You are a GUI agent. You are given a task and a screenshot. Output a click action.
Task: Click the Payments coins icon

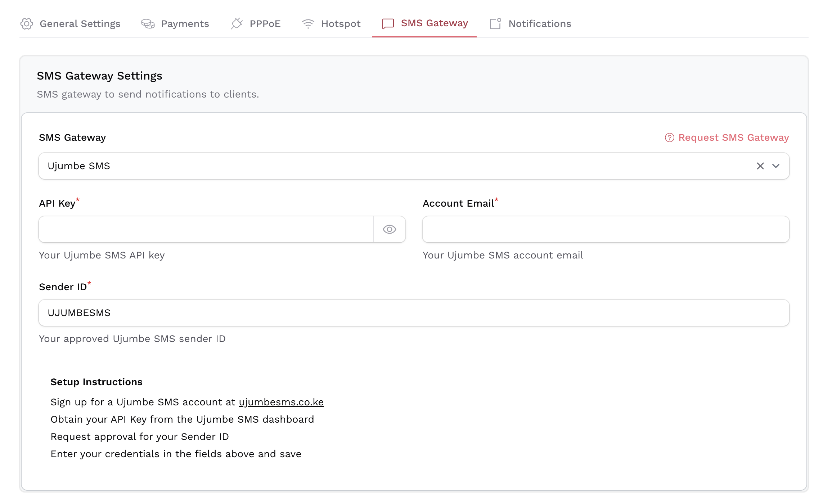point(148,24)
